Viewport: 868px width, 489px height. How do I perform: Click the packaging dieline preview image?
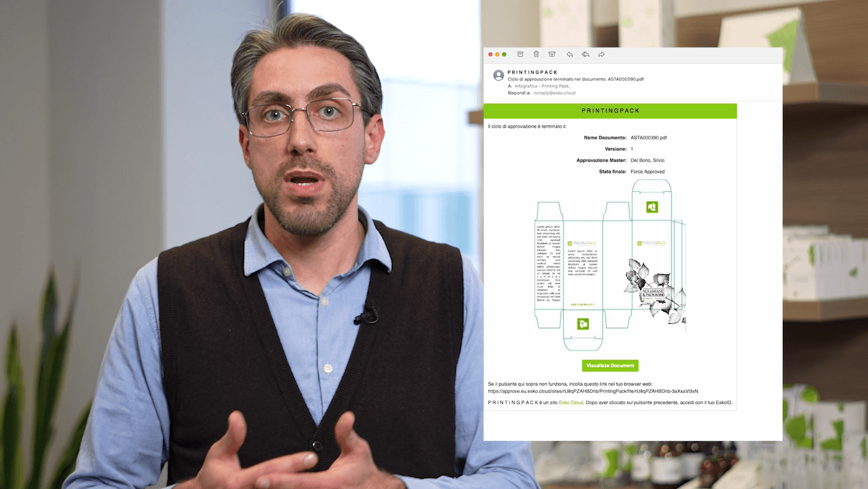click(610, 265)
